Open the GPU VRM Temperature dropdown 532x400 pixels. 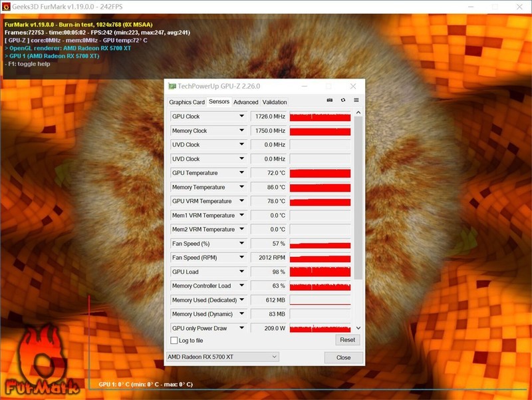click(x=241, y=201)
